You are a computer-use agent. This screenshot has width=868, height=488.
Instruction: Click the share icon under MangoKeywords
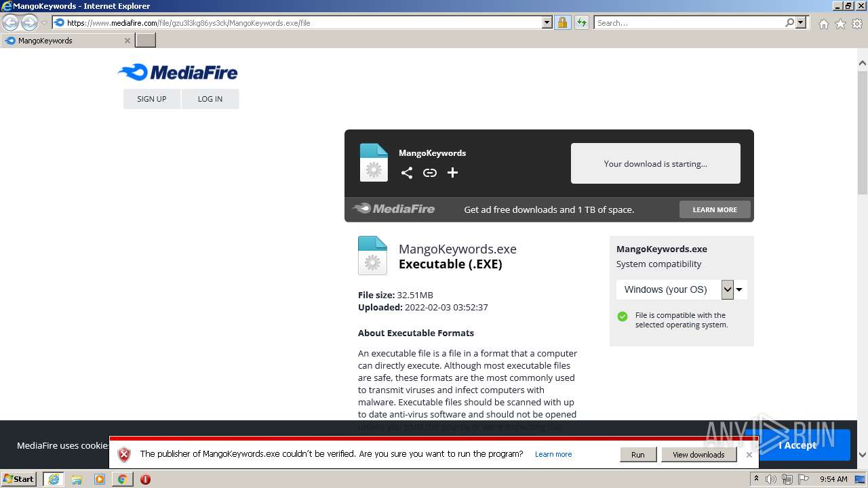click(x=406, y=173)
